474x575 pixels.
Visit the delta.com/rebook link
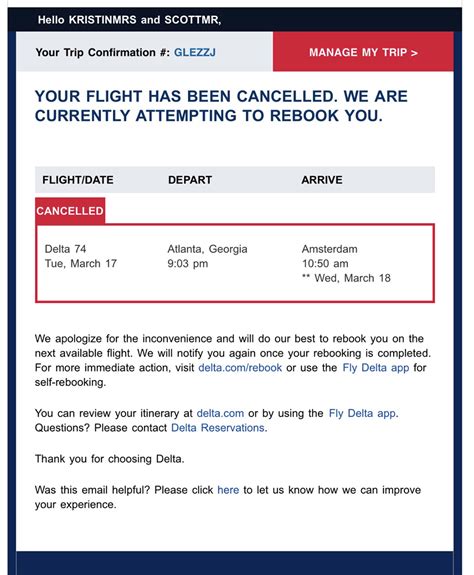point(240,367)
